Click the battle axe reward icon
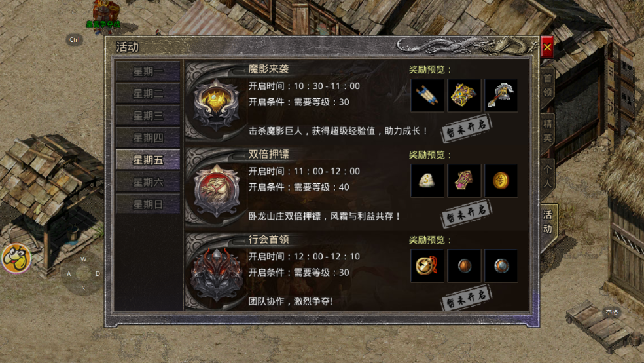 point(501,96)
